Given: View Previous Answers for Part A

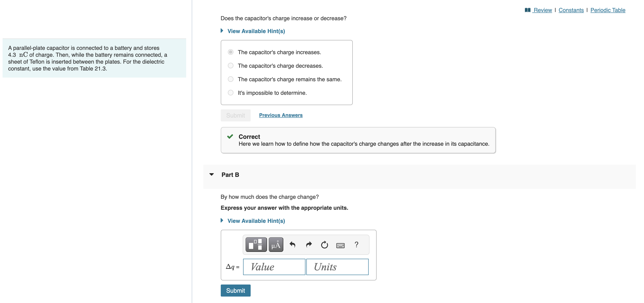Looking at the screenshot, I should pos(281,115).
